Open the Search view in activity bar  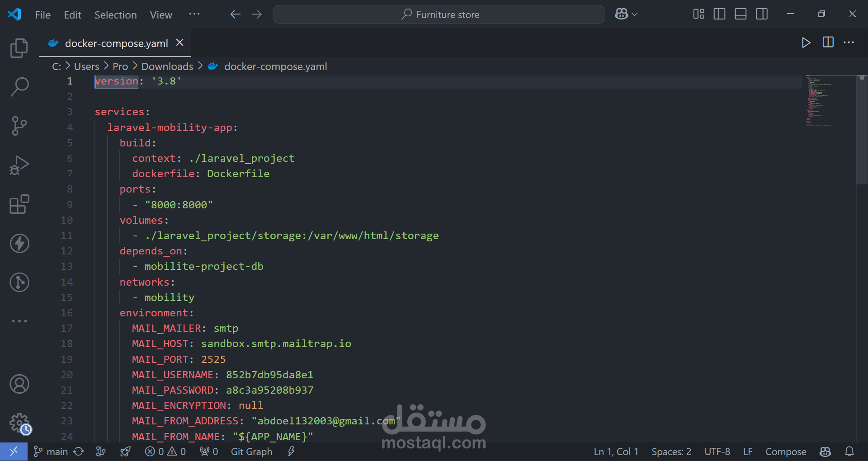click(x=19, y=86)
